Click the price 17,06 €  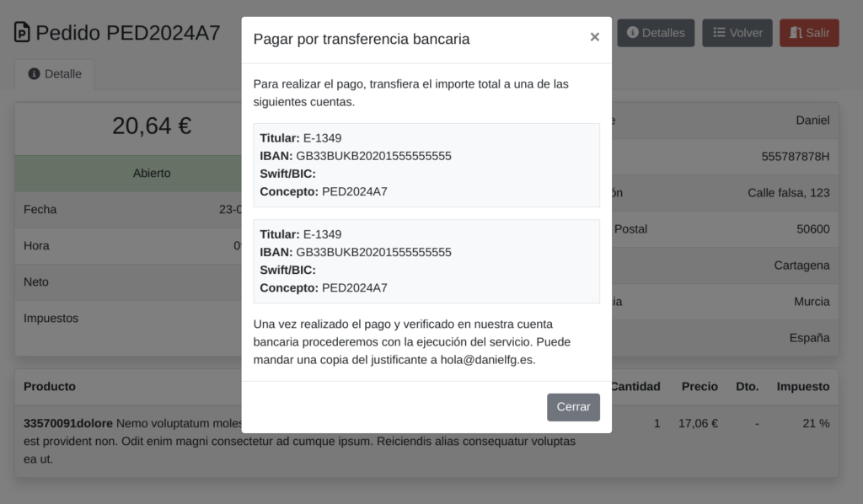pos(698,424)
